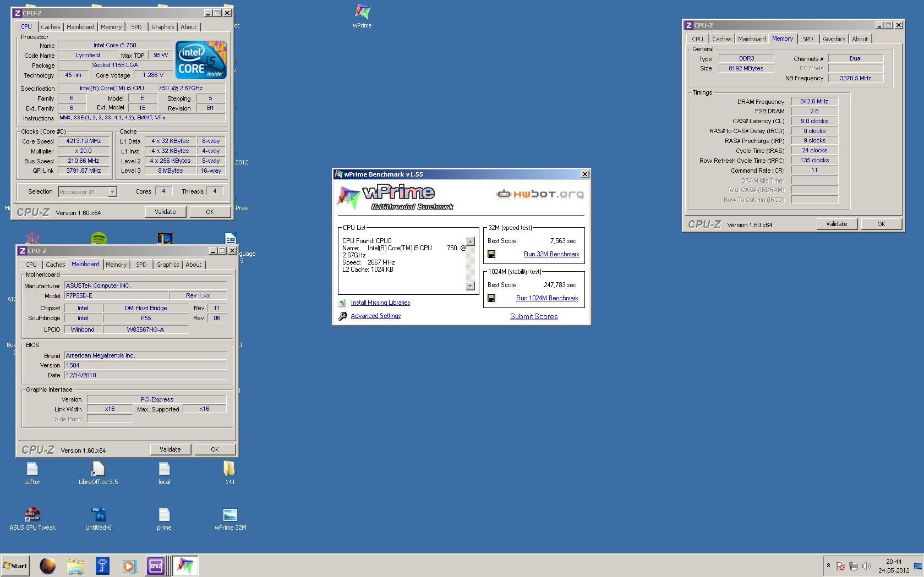This screenshot has height=577, width=924.
Task: Open the Advanced Settings link
Action: tap(376, 316)
